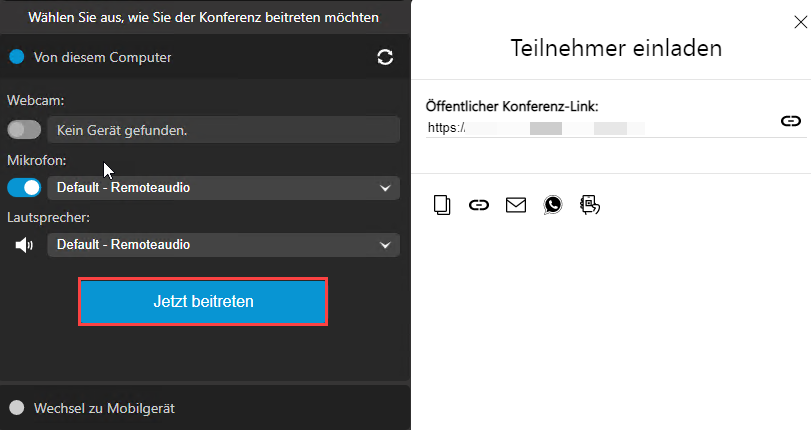Close the Teilnehmer einladen panel
811x430 pixels.
tap(800, 22)
